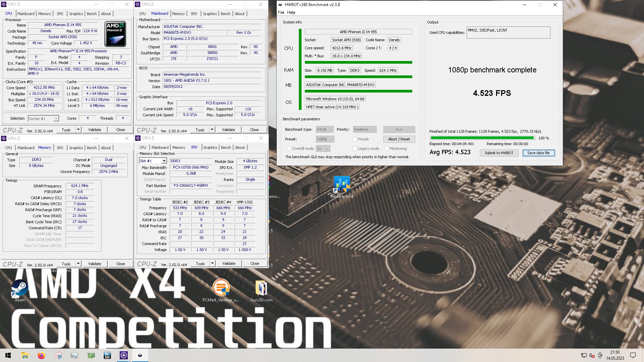This screenshot has width=644, height=362.
Task: Open the notification center
Action: (633, 355)
